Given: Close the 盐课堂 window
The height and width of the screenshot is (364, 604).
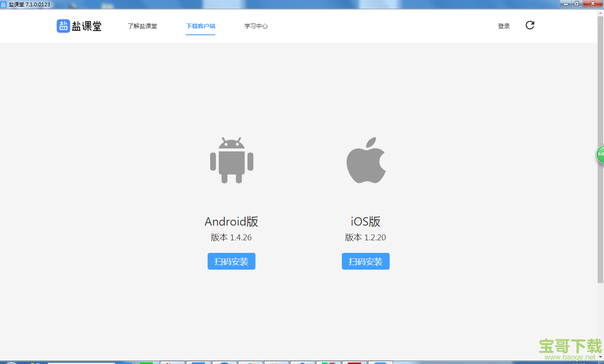Looking at the screenshot, I should 593,4.
